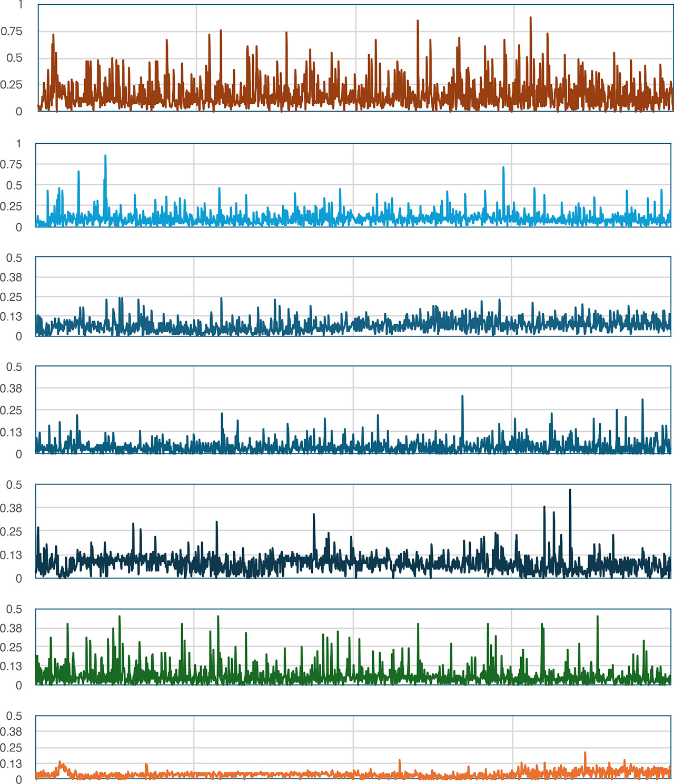The width and height of the screenshot is (674, 784).
Task: Click the tallest peak in the orange chart
Action: [x=585, y=753]
